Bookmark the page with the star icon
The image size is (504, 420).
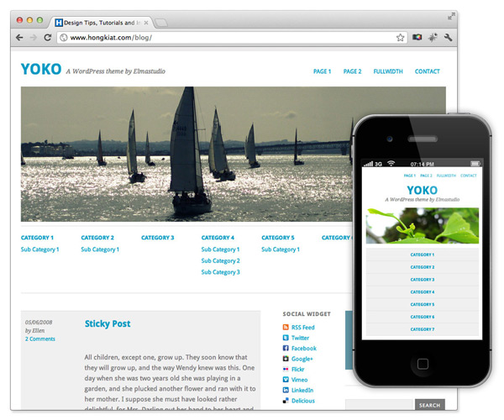[x=400, y=38]
